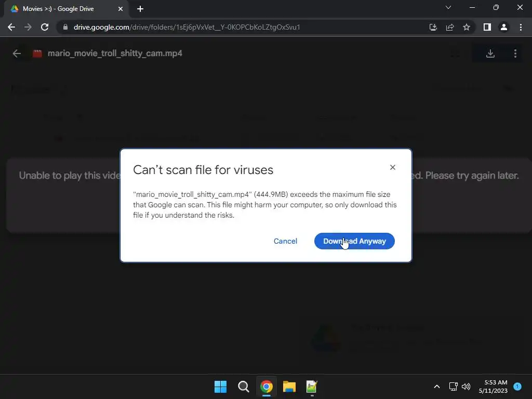Reload the Google Drive page
532x399 pixels.
45,27
